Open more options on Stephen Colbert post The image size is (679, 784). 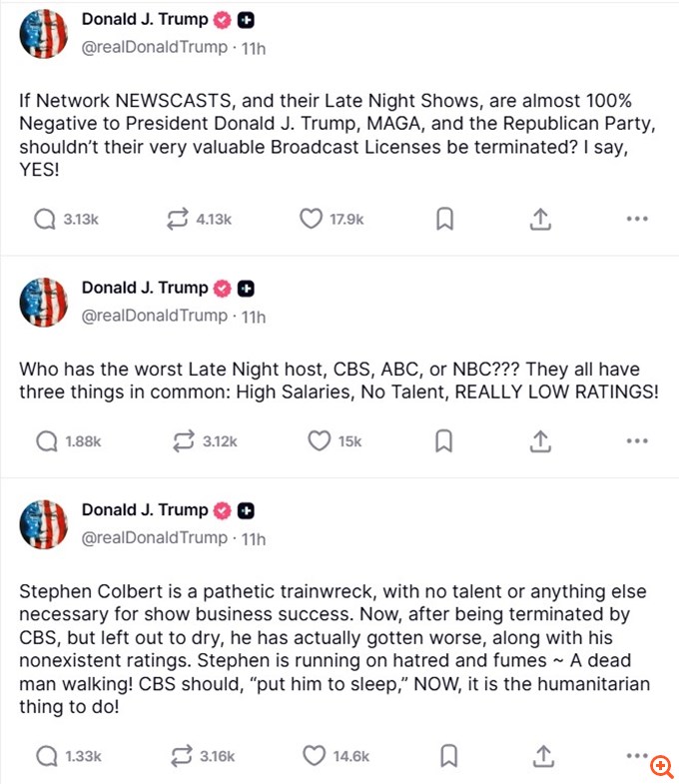(x=637, y=754)
